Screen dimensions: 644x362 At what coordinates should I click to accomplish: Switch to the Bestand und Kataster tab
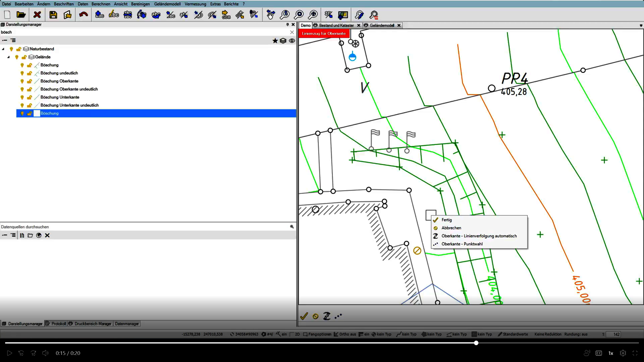[x=336, y=25]
